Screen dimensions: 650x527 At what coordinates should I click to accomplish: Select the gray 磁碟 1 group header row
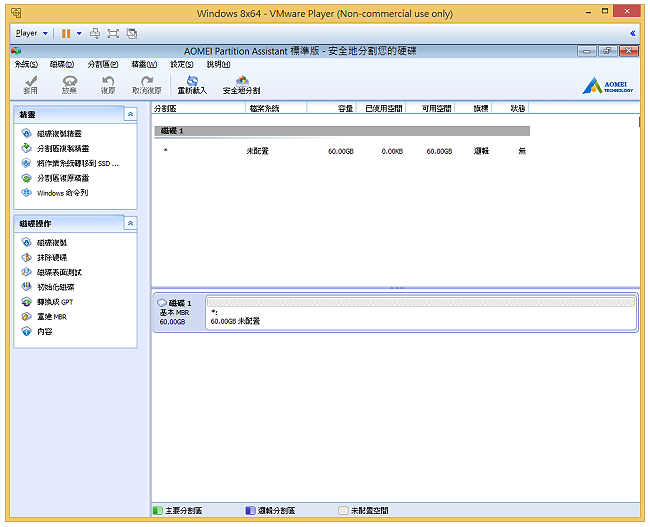pos(342,131)
